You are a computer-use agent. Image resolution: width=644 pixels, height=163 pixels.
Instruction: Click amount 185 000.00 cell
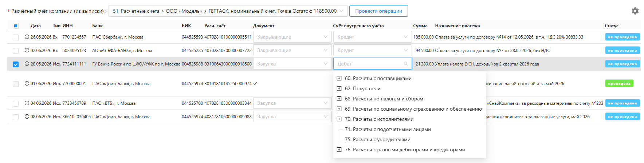tap(424, 37)
